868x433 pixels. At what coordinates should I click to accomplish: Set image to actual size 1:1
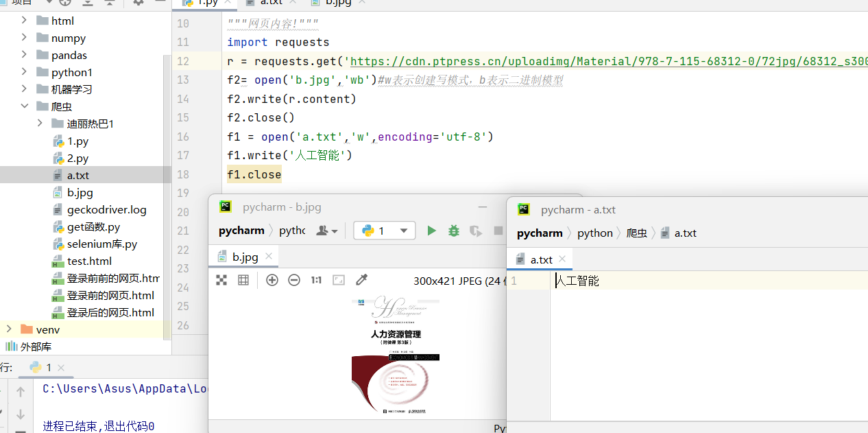pyautogui.click(x=316, y=280)
